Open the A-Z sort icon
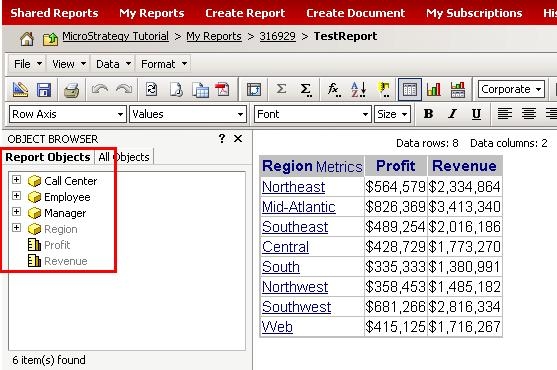The image size is (557, 370). [x=358, y=89]
